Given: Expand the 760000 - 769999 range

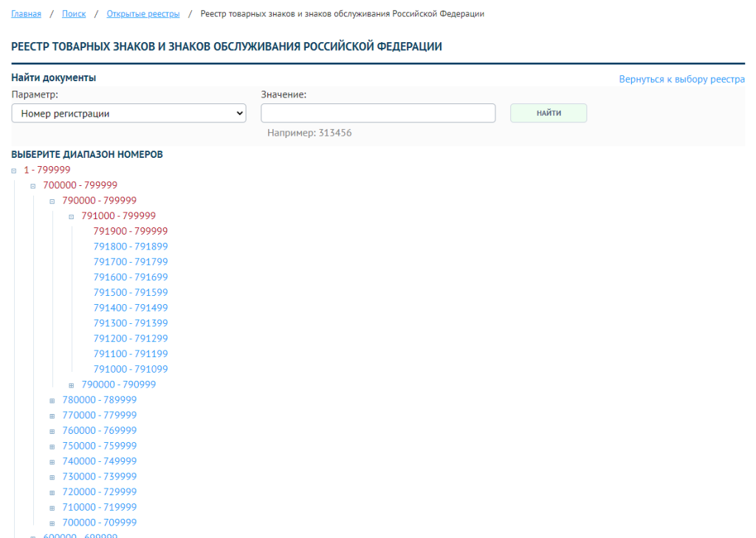Looking at the screenshot, I should 51,430.
